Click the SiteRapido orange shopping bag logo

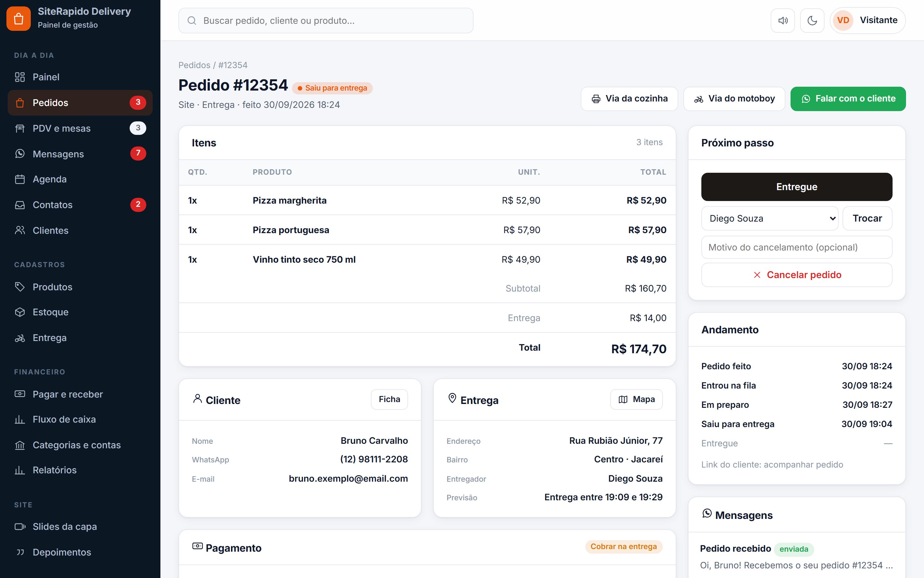[x=18, y=18]
